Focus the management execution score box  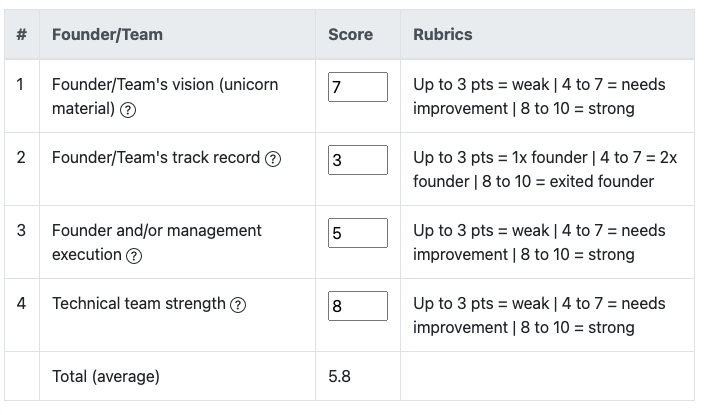click(358, 233)
